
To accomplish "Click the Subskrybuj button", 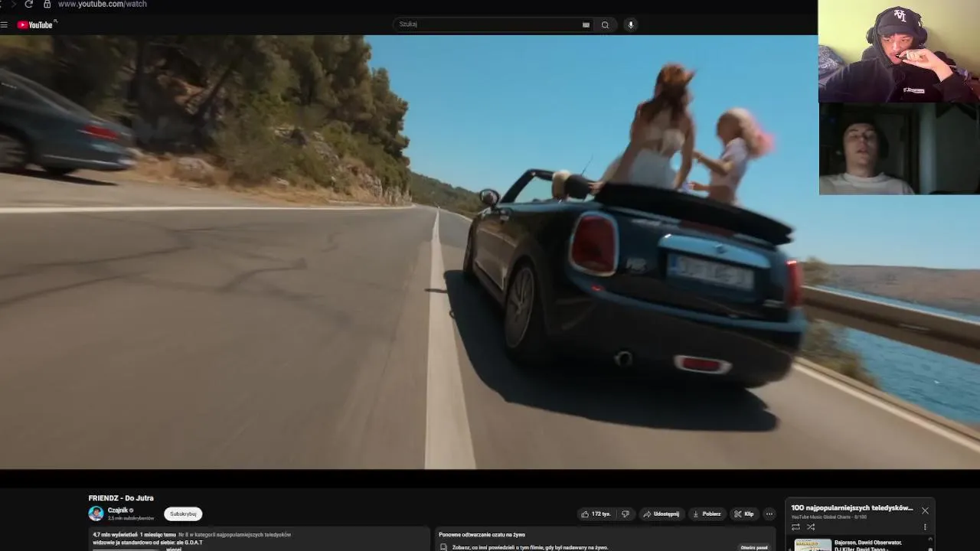I will tap(183, 514).
